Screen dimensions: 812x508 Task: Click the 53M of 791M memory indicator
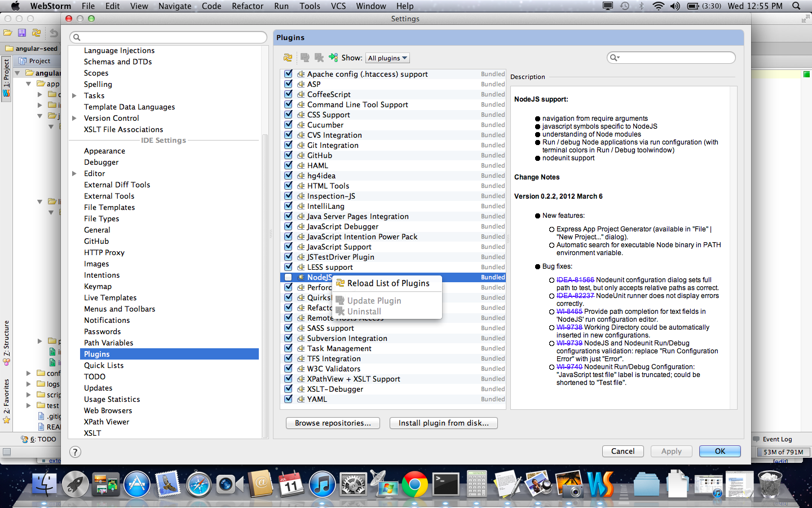(783, 452)
